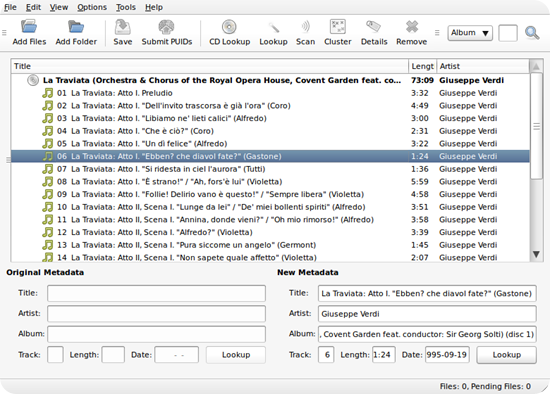Select track 14 "Non sapete quale affetto"

pos(270,257)
